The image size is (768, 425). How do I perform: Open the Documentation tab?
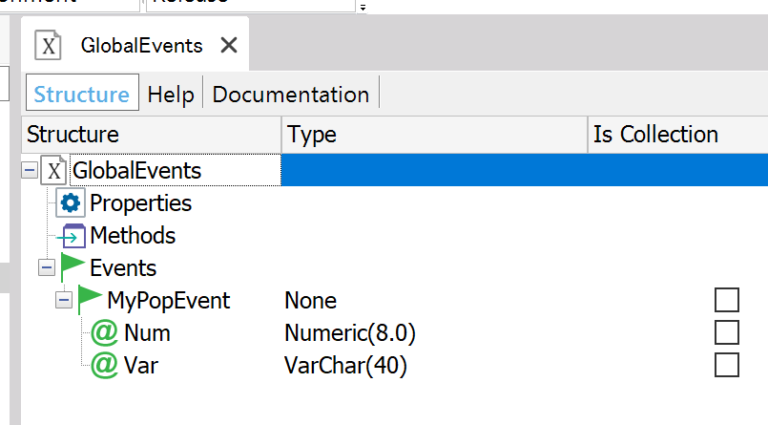coord(291,94)
